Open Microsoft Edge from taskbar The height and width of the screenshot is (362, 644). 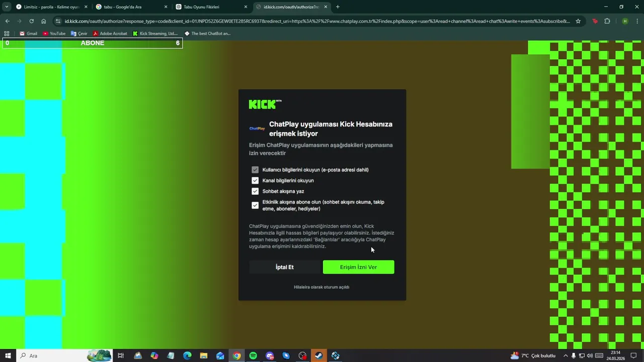pyautogui.click(x=187, y=356)
